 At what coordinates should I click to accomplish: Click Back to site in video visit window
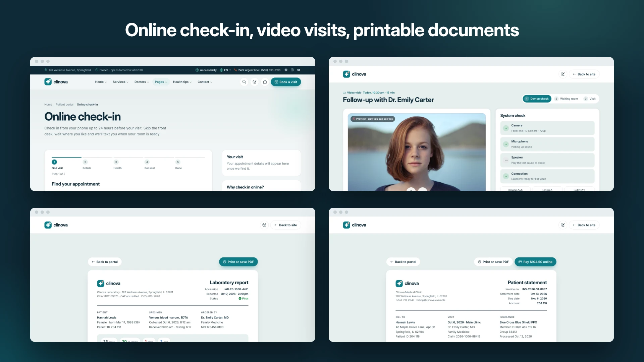tap(584, 74)
